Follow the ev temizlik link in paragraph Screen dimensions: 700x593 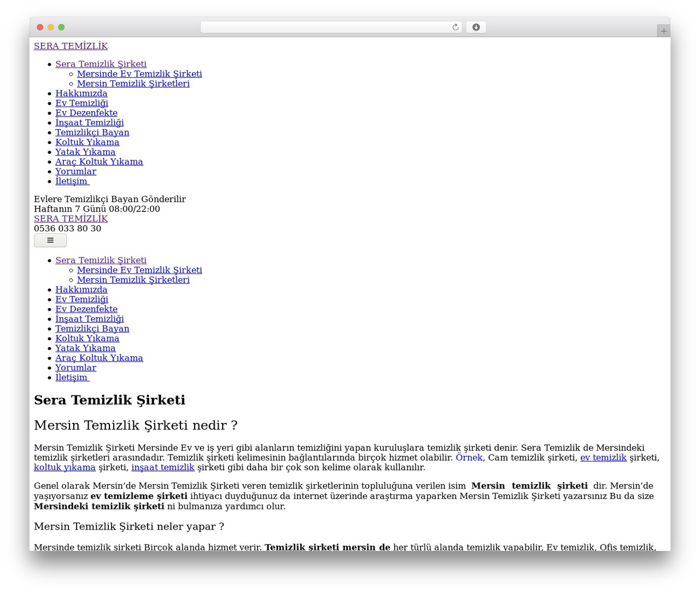click(x=603, y=458)
